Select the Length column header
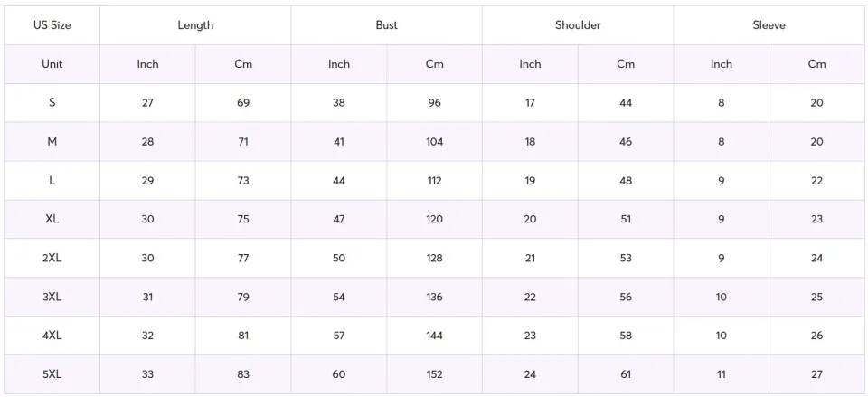 pyautogui.click(x=195, y=25)
